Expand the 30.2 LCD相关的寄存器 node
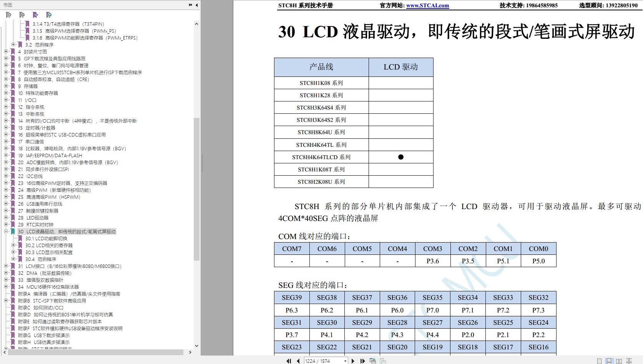Viewport: 643px width, 364px height. coord(13,245)
